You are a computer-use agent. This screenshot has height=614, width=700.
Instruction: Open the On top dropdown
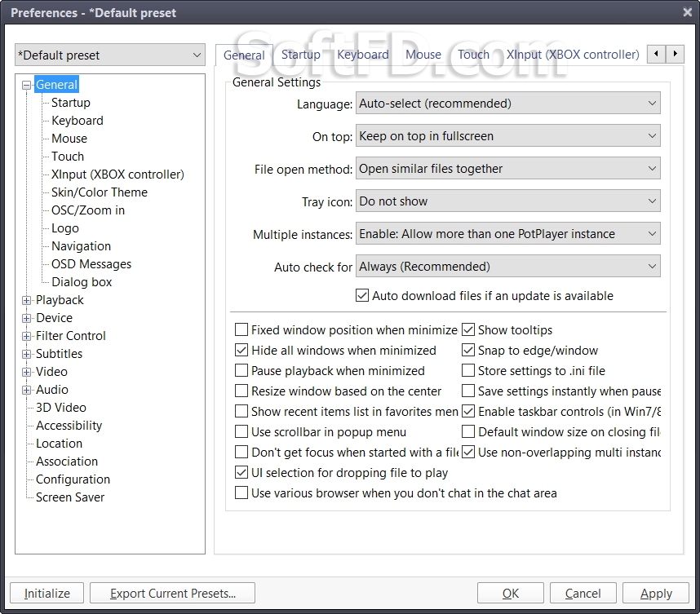pos(508,136)
